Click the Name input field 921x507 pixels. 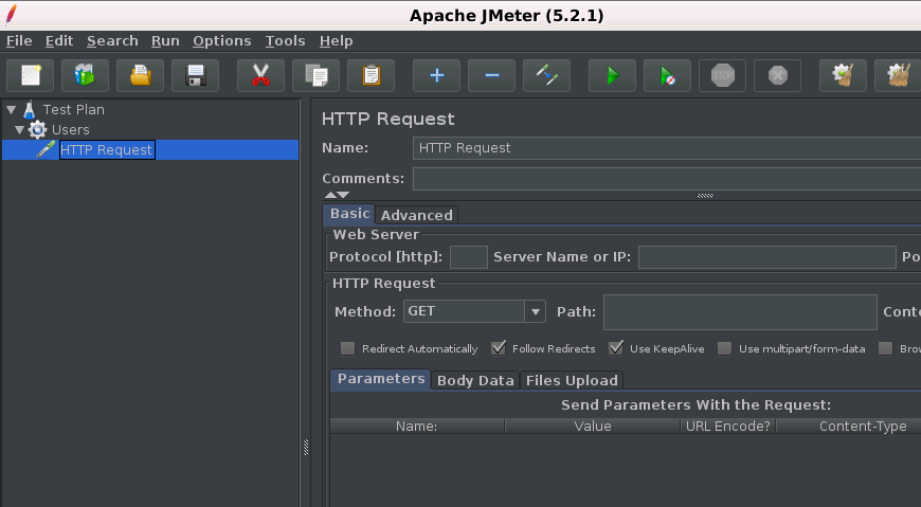pyautogui.click(x=667, y=148)
